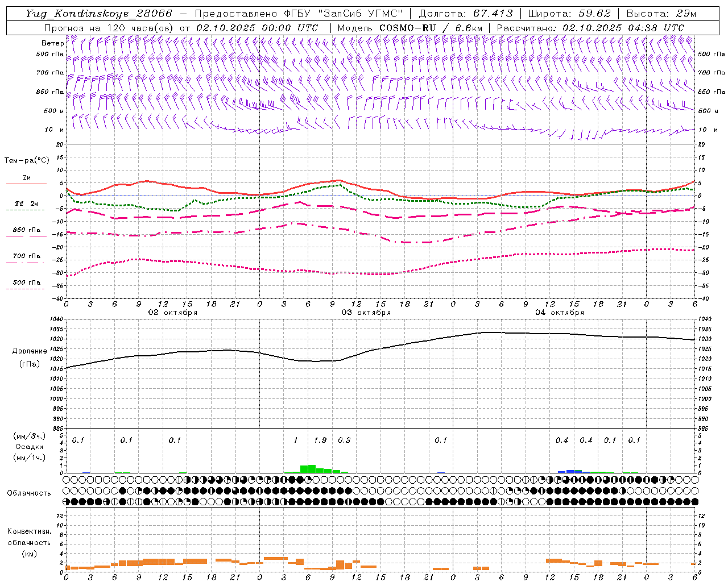Click the "Конвективн." convective cloud label
The height and width of the screenshot is (582, 728).
coord(29,531)
